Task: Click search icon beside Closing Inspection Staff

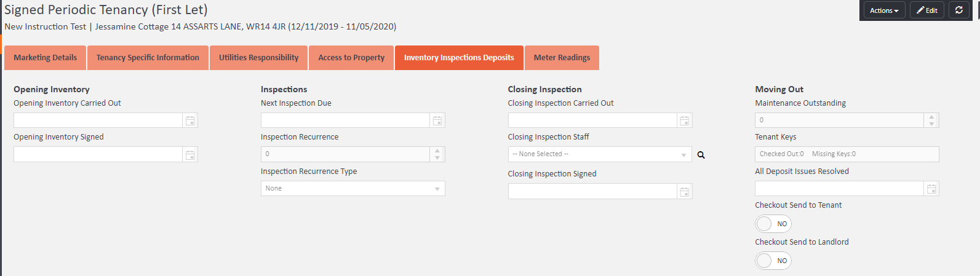Action: coord(701,155)
